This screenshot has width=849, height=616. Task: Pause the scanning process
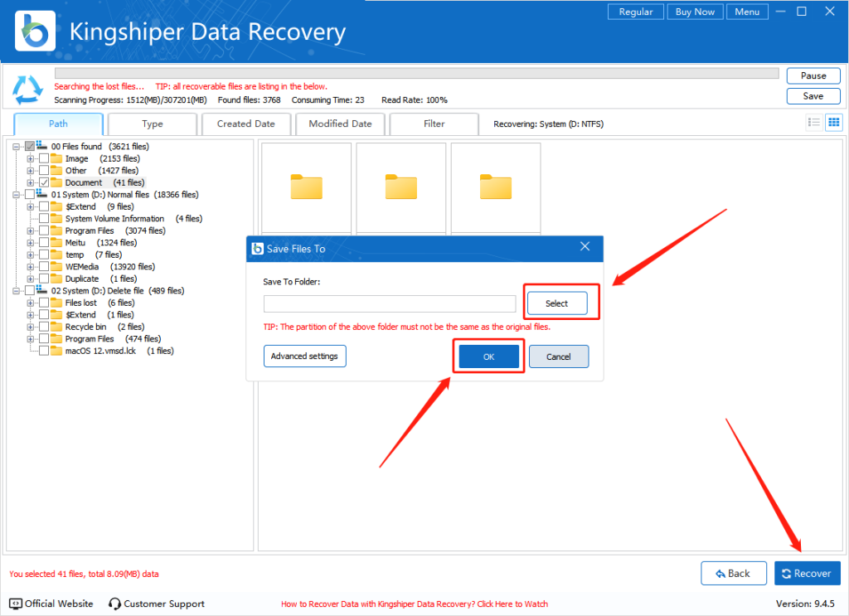[813, 75]
